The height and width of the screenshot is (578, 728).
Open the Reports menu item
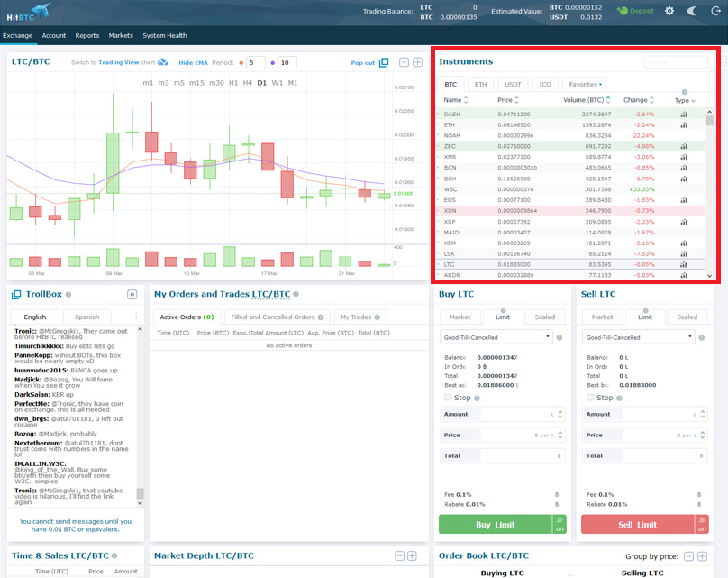pos(87,35)
